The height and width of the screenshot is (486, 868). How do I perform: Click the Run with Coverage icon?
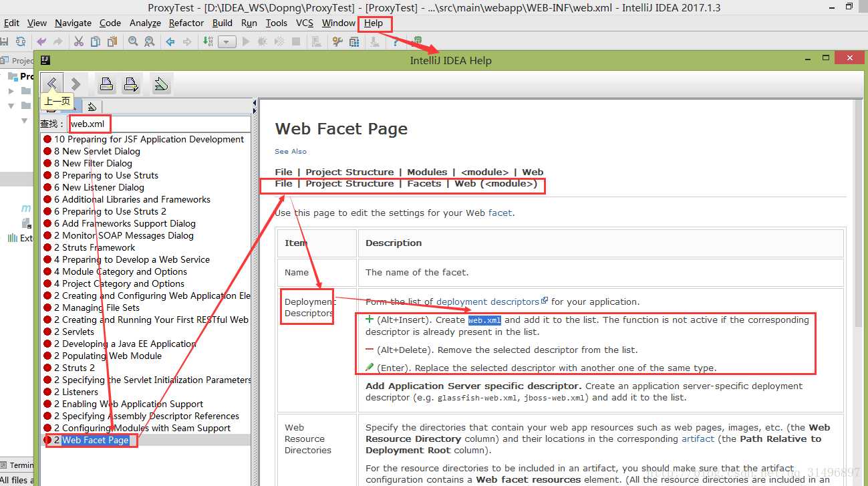(x=279, y=41)
